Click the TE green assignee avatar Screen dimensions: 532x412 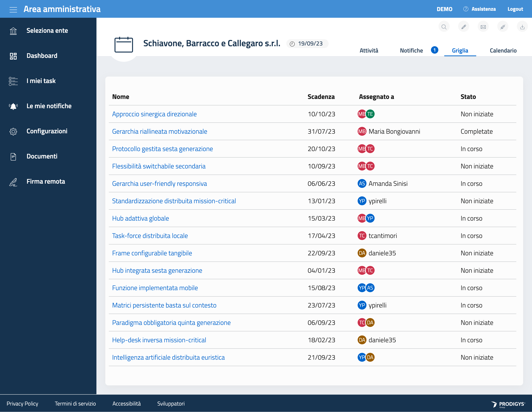click(x=370, y=114)
